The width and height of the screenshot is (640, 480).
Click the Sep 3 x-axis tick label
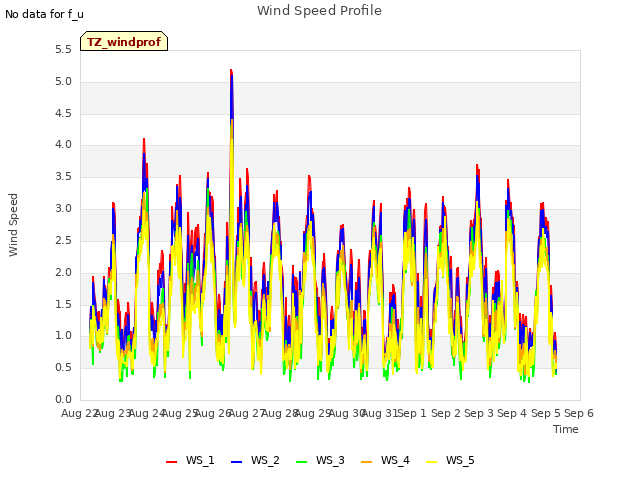click(479, 413)
